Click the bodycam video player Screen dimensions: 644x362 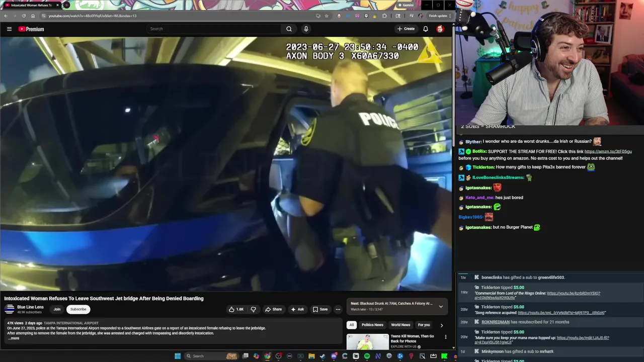tap(226, 164)
